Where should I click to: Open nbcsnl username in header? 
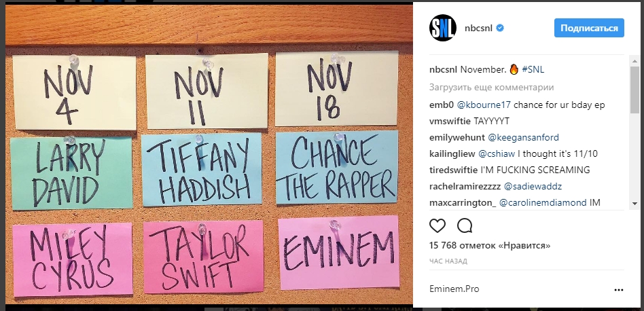478,29
